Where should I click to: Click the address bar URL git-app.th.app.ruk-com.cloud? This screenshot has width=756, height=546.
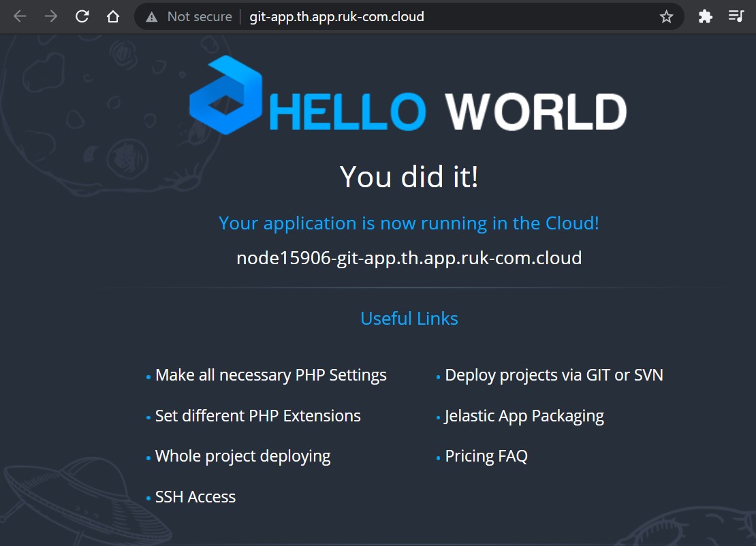[336, 17]
